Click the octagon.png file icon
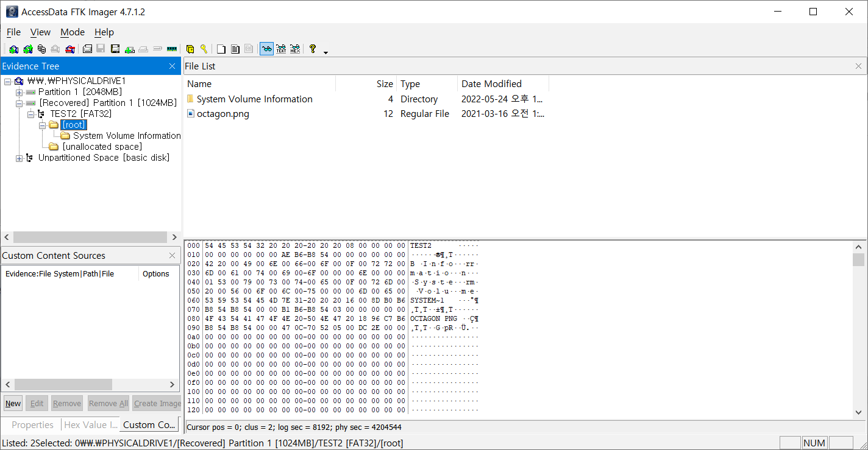The image size is (868, 450). (x=191, y=113)
